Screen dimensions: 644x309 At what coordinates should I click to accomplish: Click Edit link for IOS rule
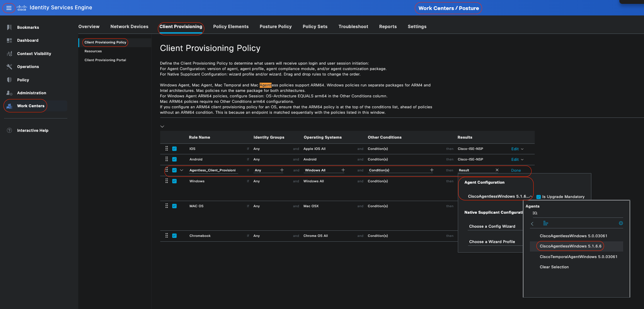pos(515,149)
